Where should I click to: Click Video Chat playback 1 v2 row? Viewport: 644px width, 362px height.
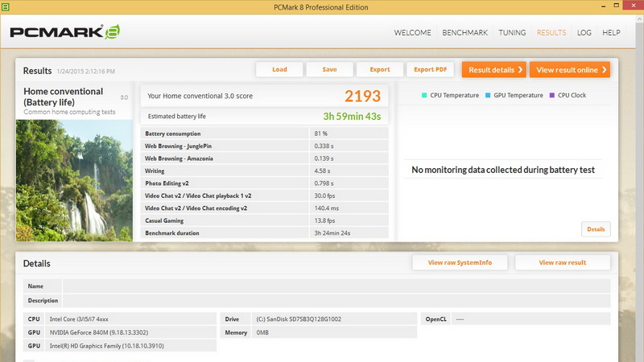tap(265, 195)
